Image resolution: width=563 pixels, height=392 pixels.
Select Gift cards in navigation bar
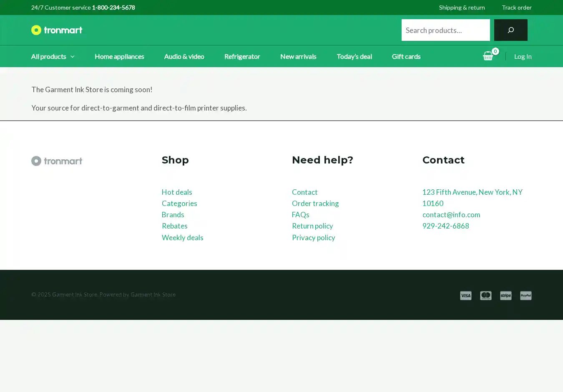pos(406,56)
